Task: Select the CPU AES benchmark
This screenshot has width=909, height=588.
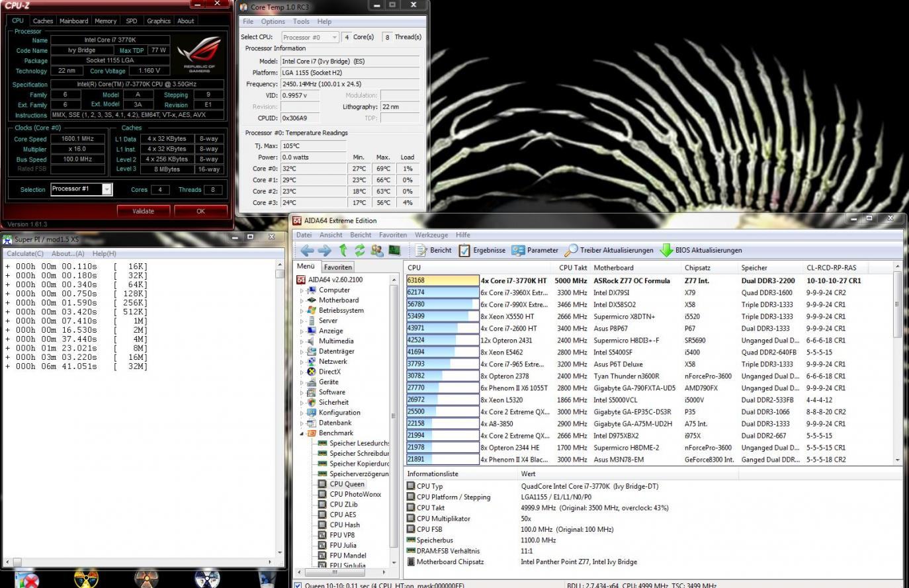Action: pyautogui.click(x=343, y=515)
